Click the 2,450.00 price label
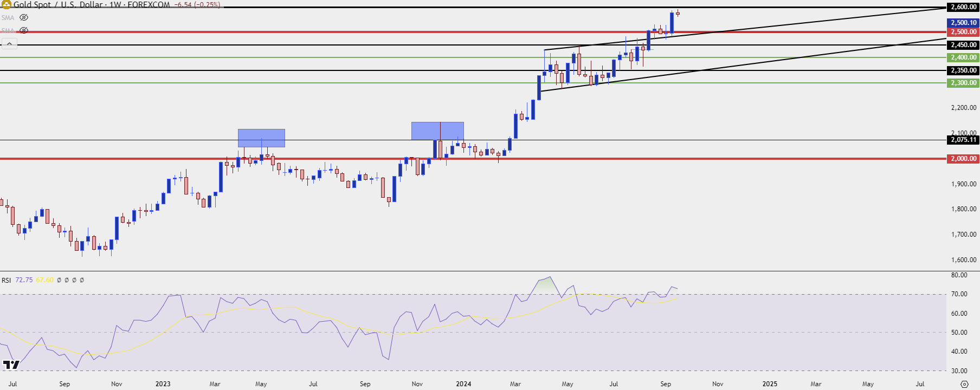Image resolution: width=980 pixels, height=390 pixels. tap(963, 45)
